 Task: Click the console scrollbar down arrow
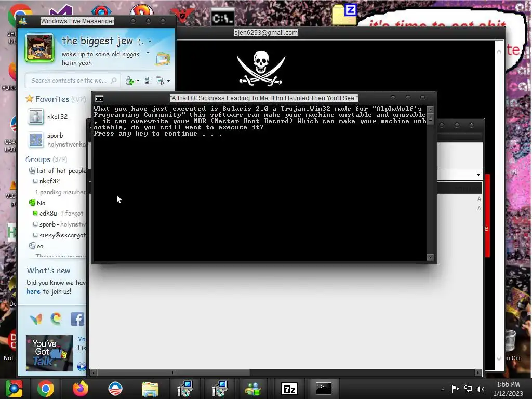pos(430,257)
